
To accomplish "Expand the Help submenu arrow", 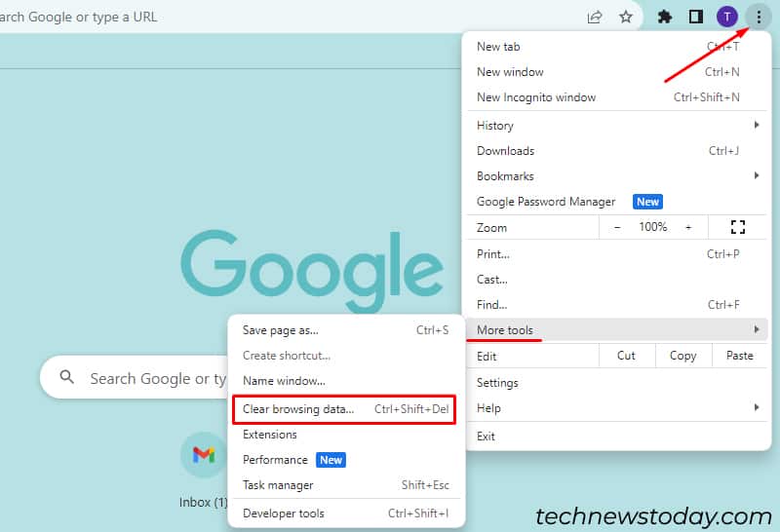I will click(x=757, y=407).
